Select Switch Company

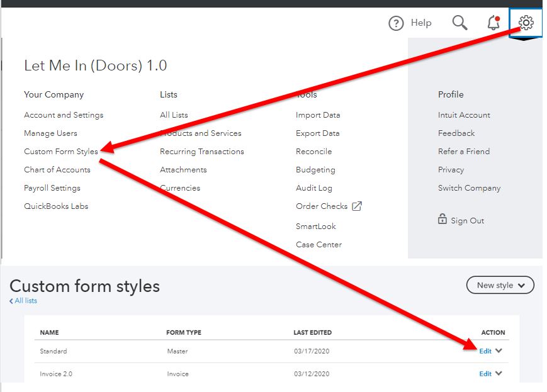469,188
